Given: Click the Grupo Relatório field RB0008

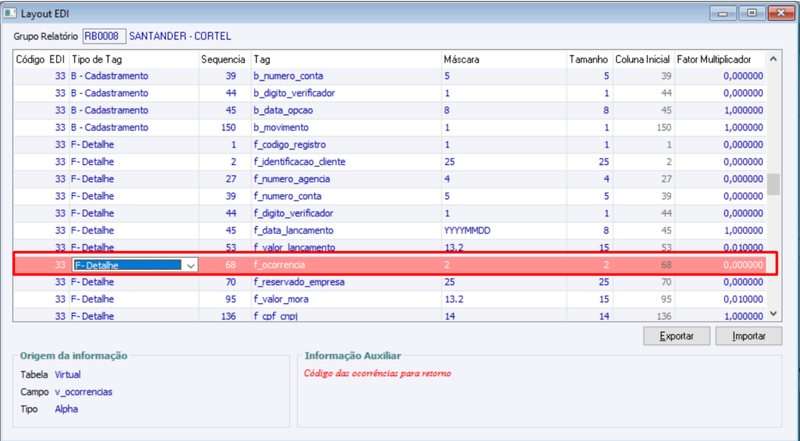Looking at the screenshot, I should click(x=104, y=36).
